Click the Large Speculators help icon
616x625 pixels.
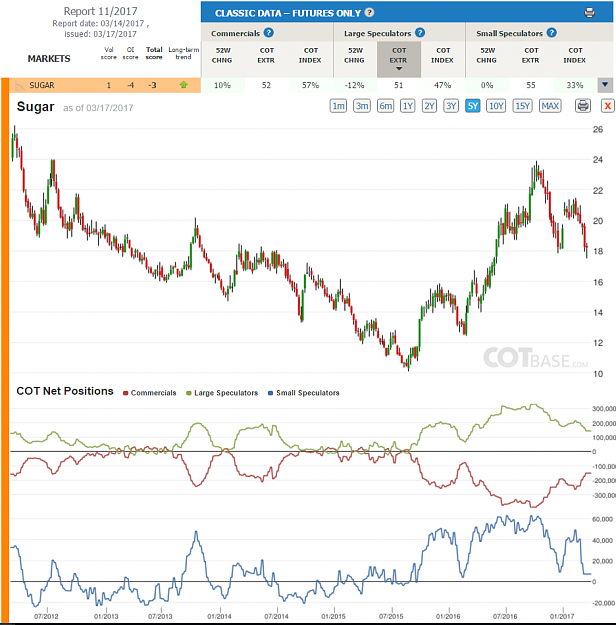pyautogui.click(x=420, y=33)
